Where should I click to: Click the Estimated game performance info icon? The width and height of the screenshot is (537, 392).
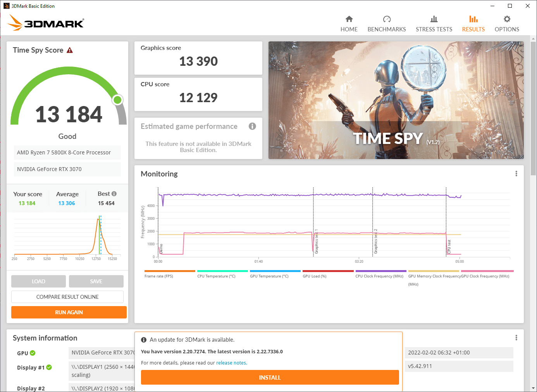pos(252,126)
